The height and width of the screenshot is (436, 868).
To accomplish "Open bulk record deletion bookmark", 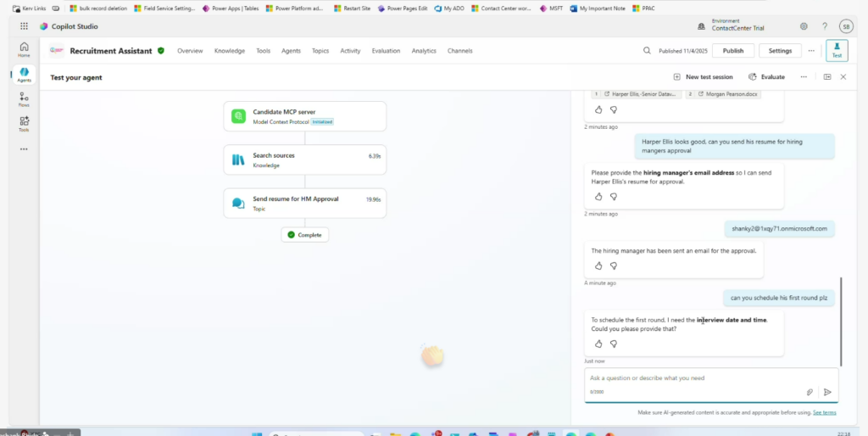I will click(x=98, y=8).
